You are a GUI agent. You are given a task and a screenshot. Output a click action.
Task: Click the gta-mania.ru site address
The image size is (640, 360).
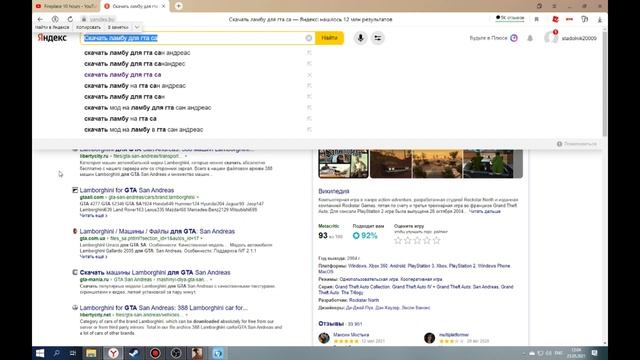(94, 280)
